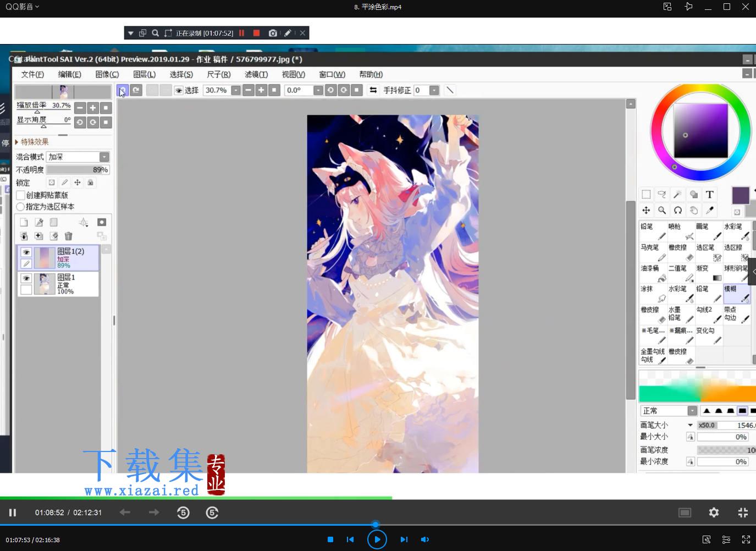Choose the 渐变 gradient tool
756x551 pixels.
click(709, 273)
